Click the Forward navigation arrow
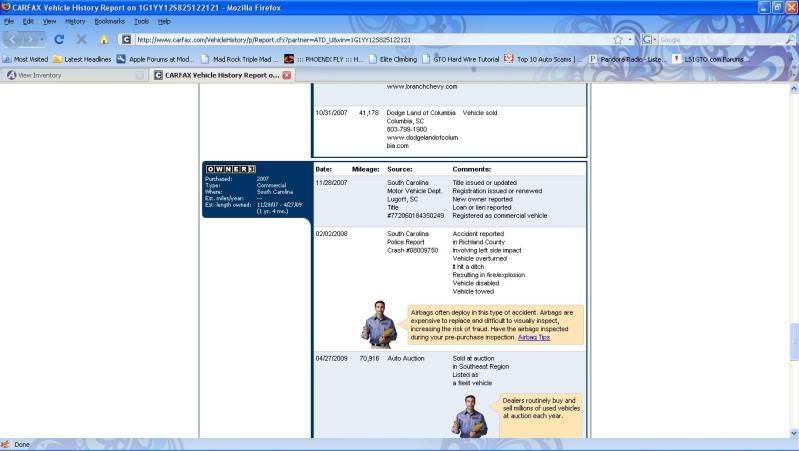799x451 pixels. (31, 39)
